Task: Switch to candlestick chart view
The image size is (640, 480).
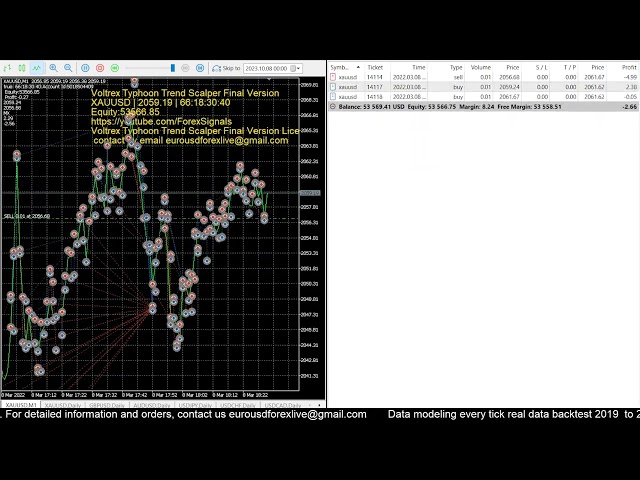Action: [23, 68]
